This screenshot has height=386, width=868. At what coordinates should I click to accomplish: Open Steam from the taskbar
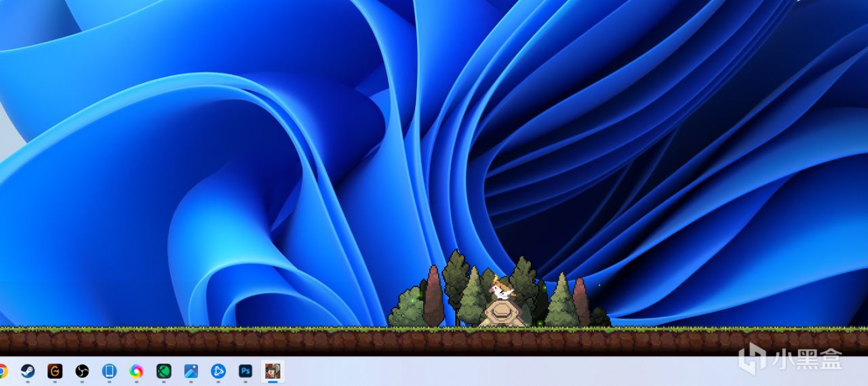click(x=28, y=371)
